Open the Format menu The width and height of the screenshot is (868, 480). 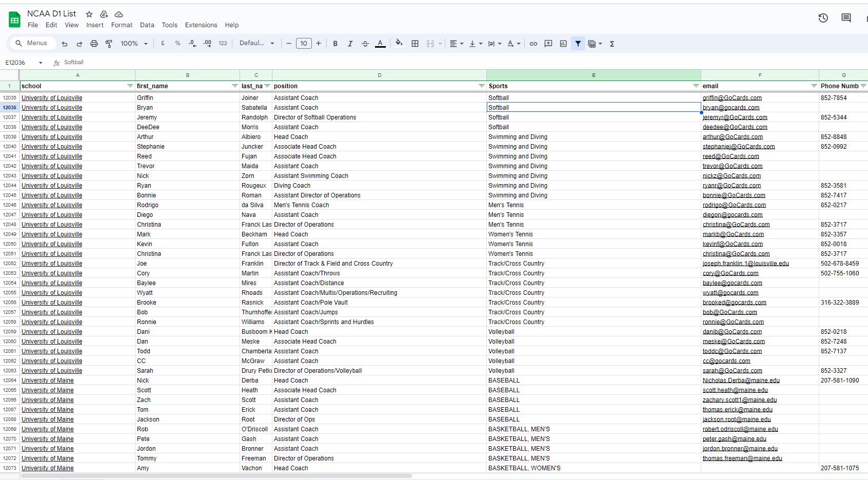[122, 25]
